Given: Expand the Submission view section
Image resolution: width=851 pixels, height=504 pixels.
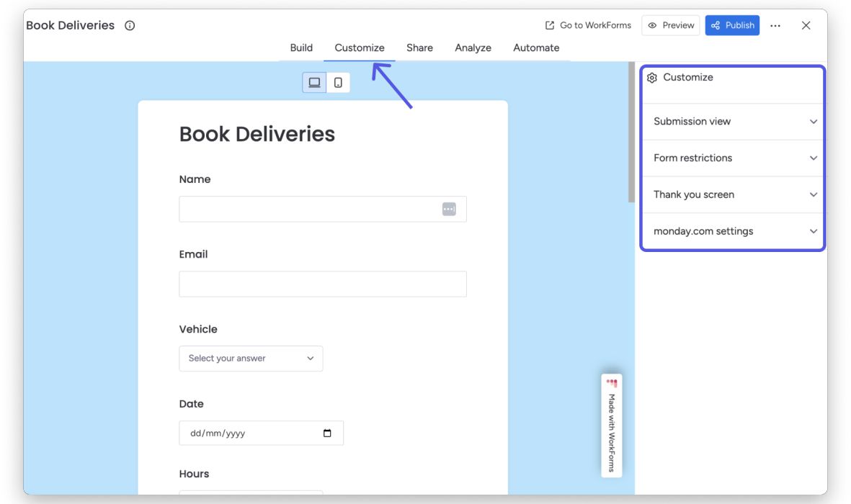Looking at the screenshot, I should pyautogui.click(x=733, y=122).
